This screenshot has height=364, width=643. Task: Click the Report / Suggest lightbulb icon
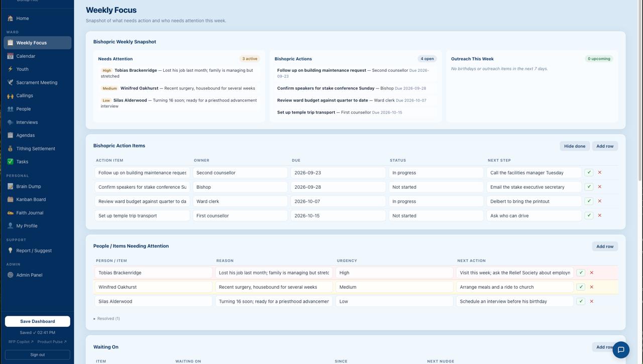click(x=10, y=251)
